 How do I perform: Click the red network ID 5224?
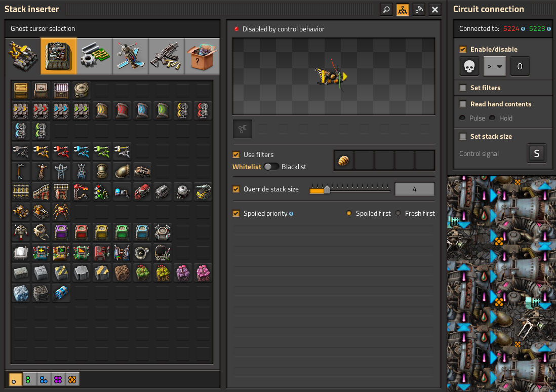coord(511,29)
